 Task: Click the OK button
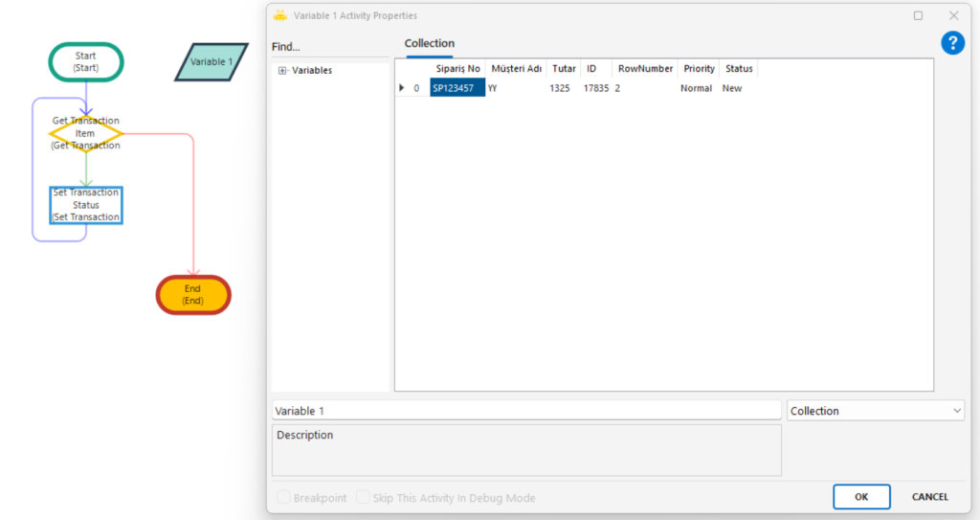[x=861, y=497]
